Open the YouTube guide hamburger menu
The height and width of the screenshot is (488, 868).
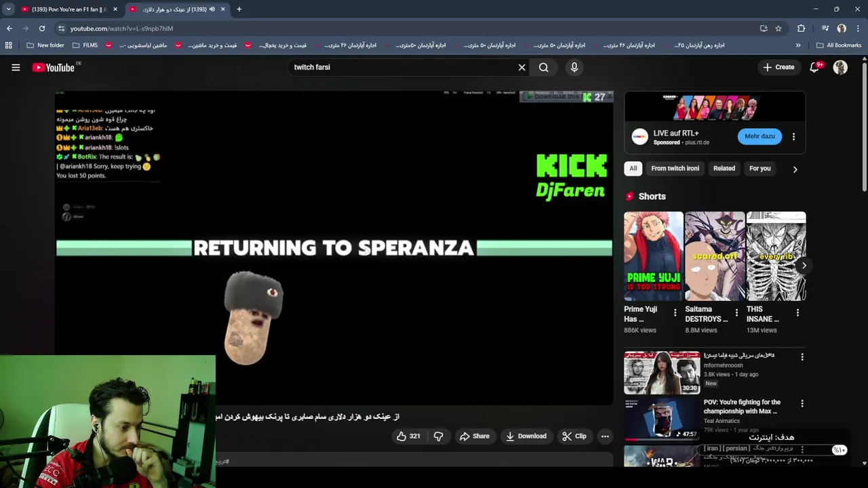tap(16, 67)
